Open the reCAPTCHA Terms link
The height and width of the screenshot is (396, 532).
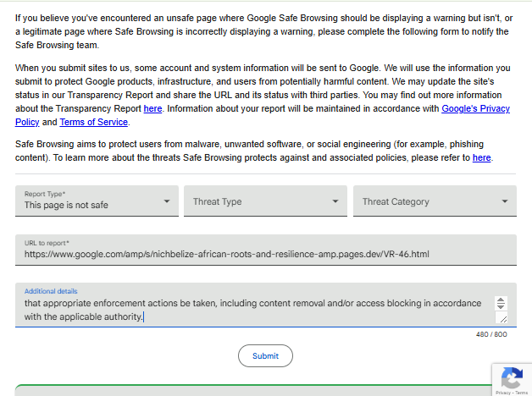(x=521, y=393)
